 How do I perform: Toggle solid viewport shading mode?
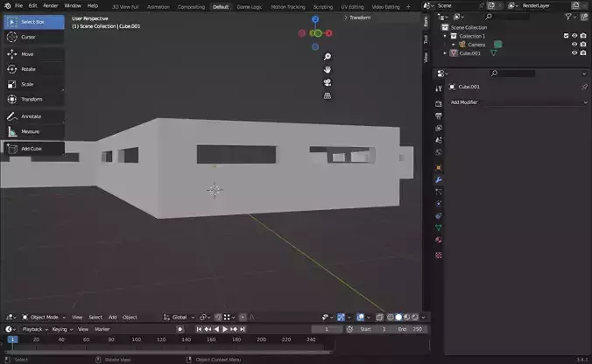point(398,318)
